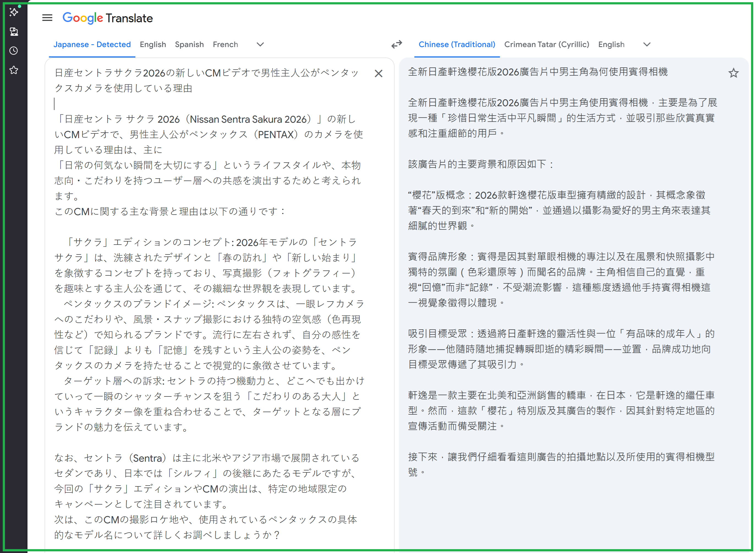This screenshot has height=553, width=756.
Task: Click source text "このCMに関する主な背景と理由は以下の通りです："
Action: 170,211
